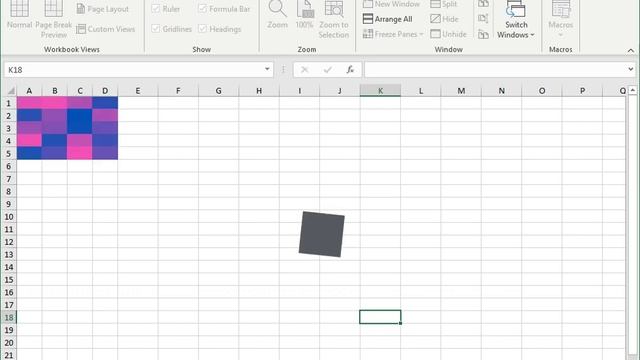Select column A header

pos(29,91)
